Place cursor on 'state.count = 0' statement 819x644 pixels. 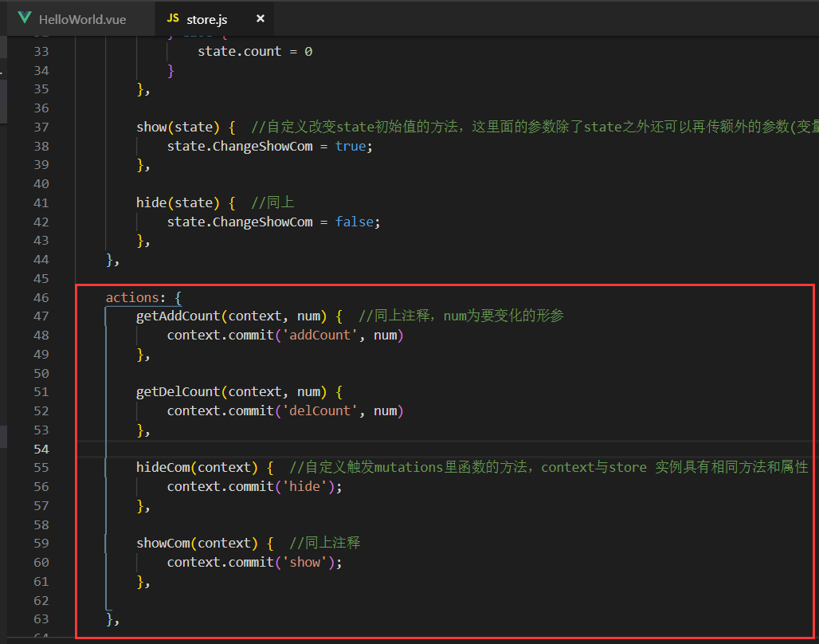255,51
